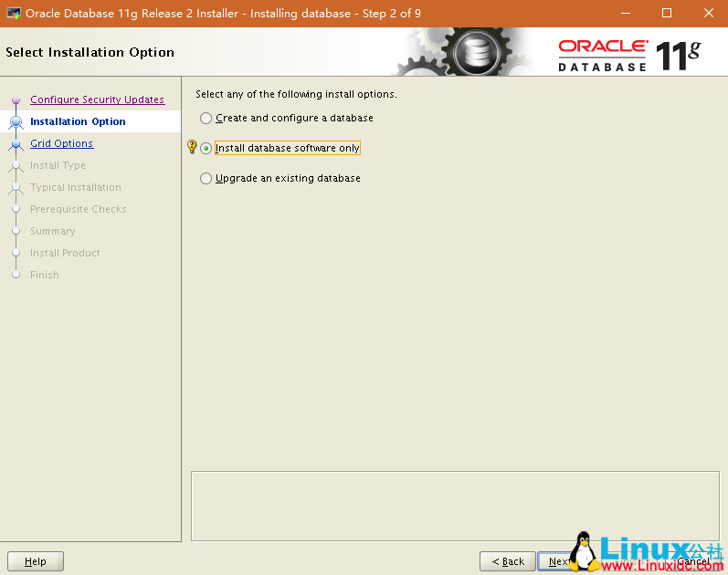728x575 pixels.
Task: Click the empty message text area
Action: tap(455, 506)
